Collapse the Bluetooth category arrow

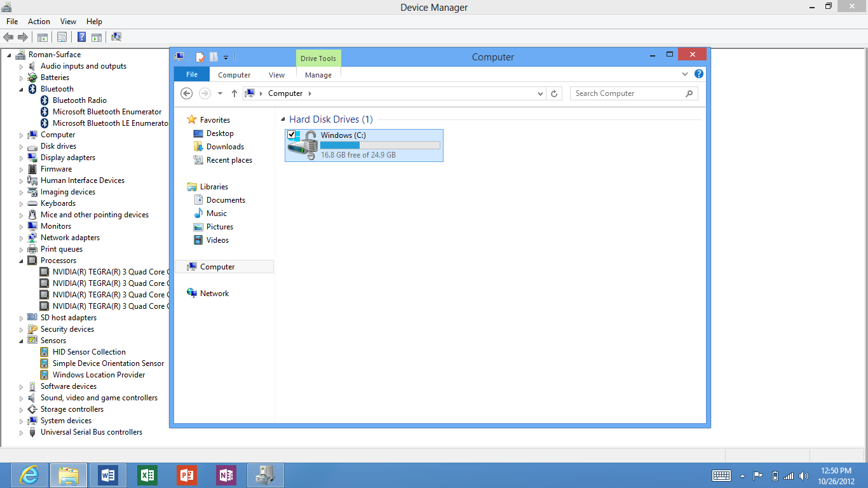[x=21, y=89]
